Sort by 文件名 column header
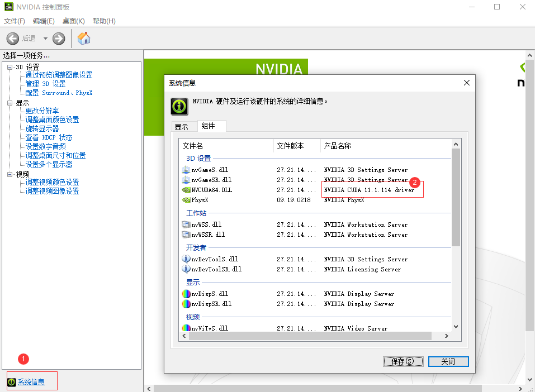Image resolution: width=535 pixels, height=392 pixels. click(226, 146)
